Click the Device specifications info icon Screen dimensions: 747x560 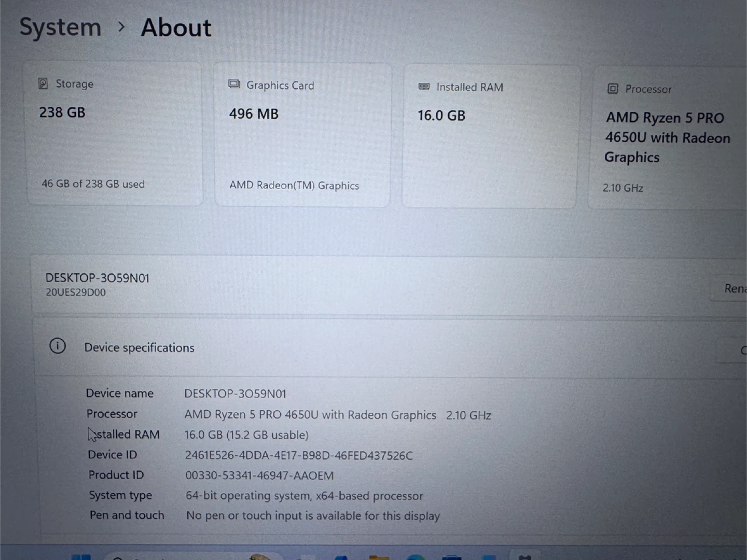[58, 346]
